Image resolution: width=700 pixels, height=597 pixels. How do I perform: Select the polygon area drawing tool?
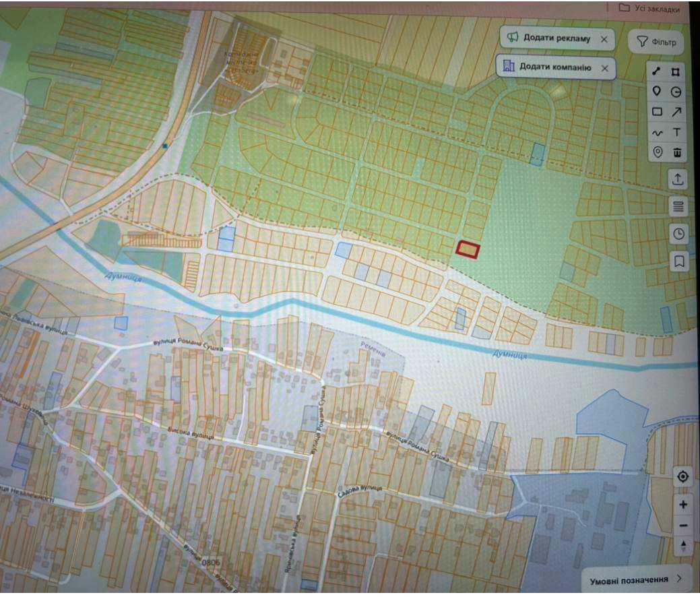click(x=676, y=72)
